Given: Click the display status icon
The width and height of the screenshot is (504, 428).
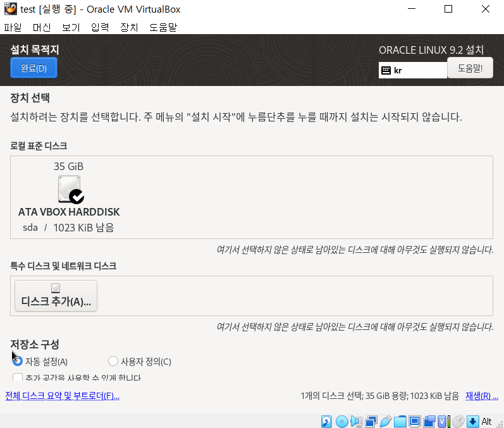Looking at the screenshot, I should point(415,421).
